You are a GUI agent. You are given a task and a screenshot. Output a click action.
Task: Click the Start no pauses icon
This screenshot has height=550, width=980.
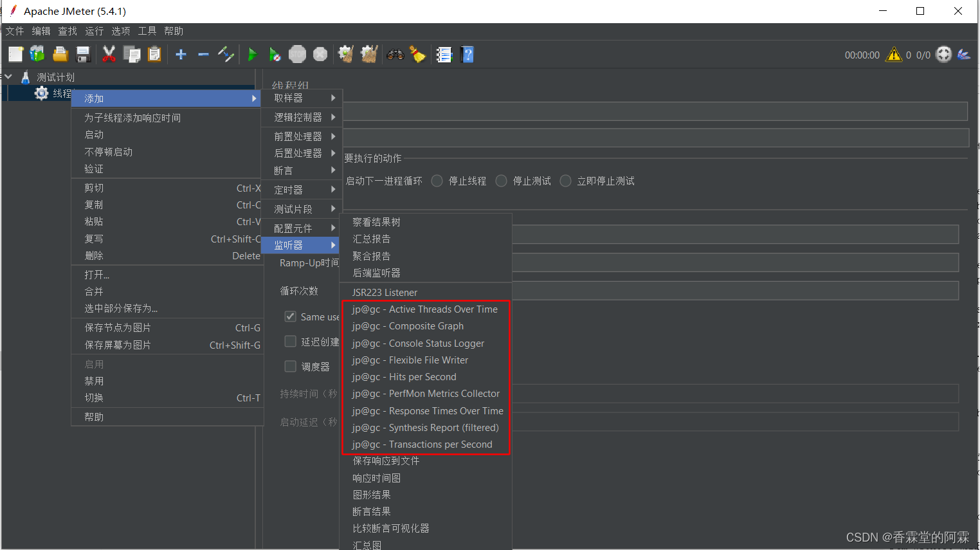(275, 55)
